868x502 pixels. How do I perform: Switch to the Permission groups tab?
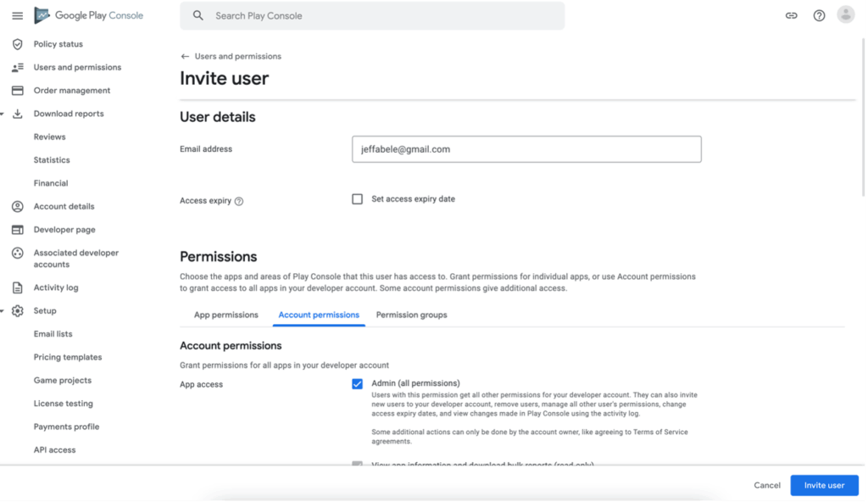[411, 315]
